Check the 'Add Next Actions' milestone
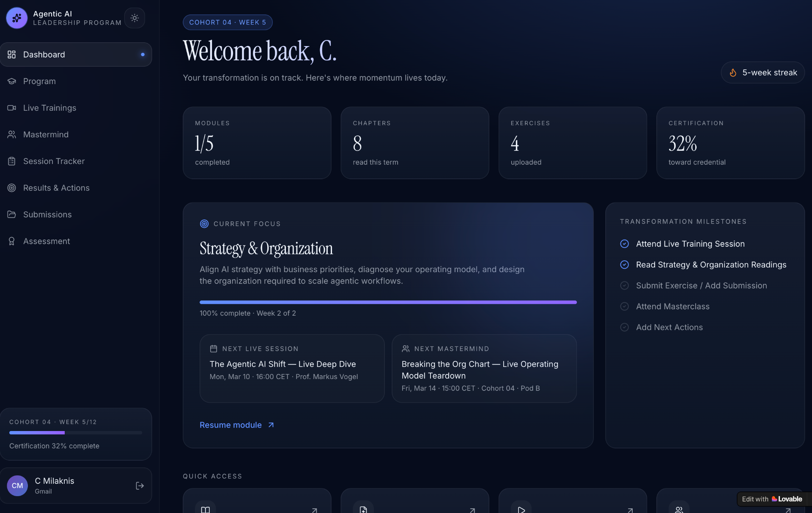Viewport: 812px width, 513px height. [x=624, y=327]
